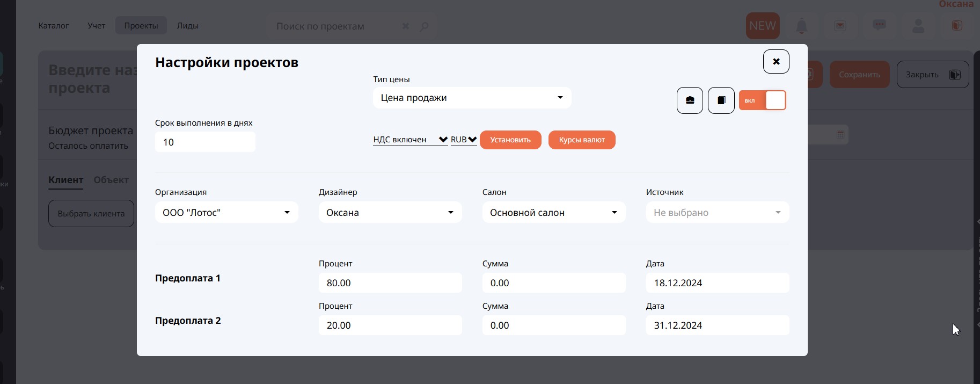
Task: Open the user profile icon
Action: coord(918,26)
